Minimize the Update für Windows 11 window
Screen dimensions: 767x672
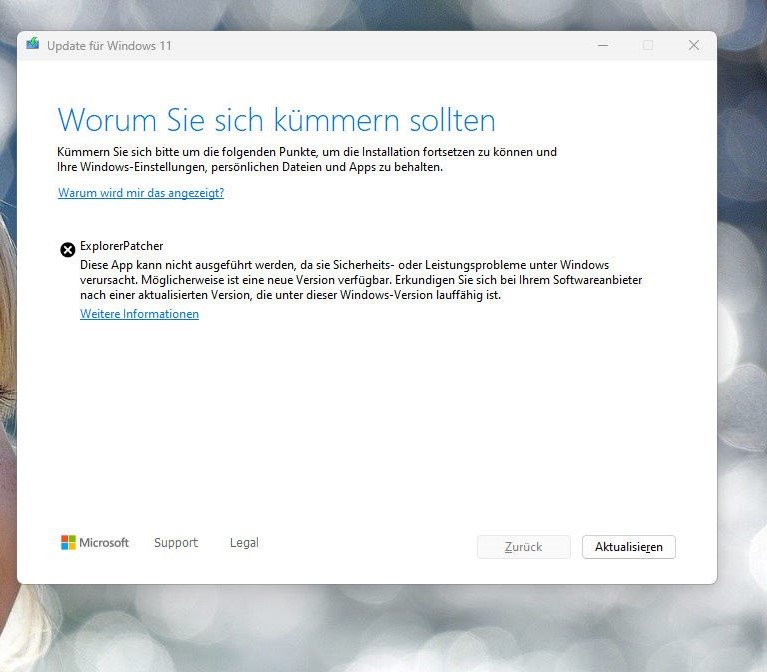pyautogui.click(x=603, y=45)
